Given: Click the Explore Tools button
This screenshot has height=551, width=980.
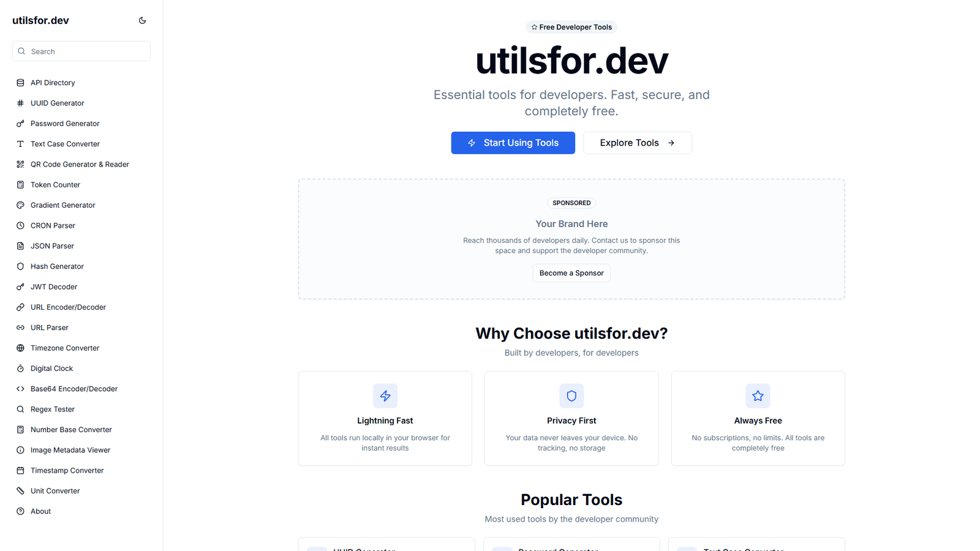Looking at the screenshot, I should [637, 143].
